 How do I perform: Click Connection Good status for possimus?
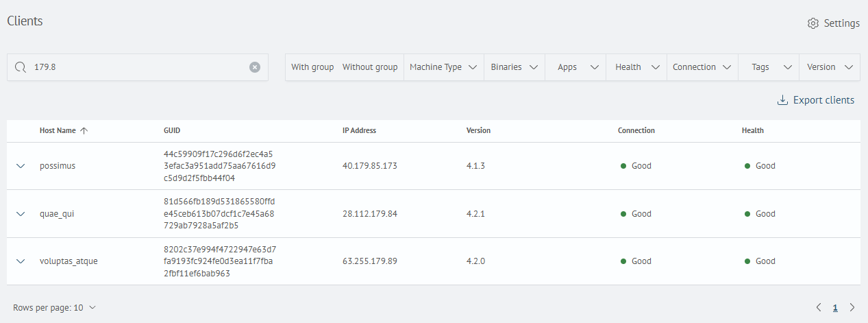(x=636, y=166)
